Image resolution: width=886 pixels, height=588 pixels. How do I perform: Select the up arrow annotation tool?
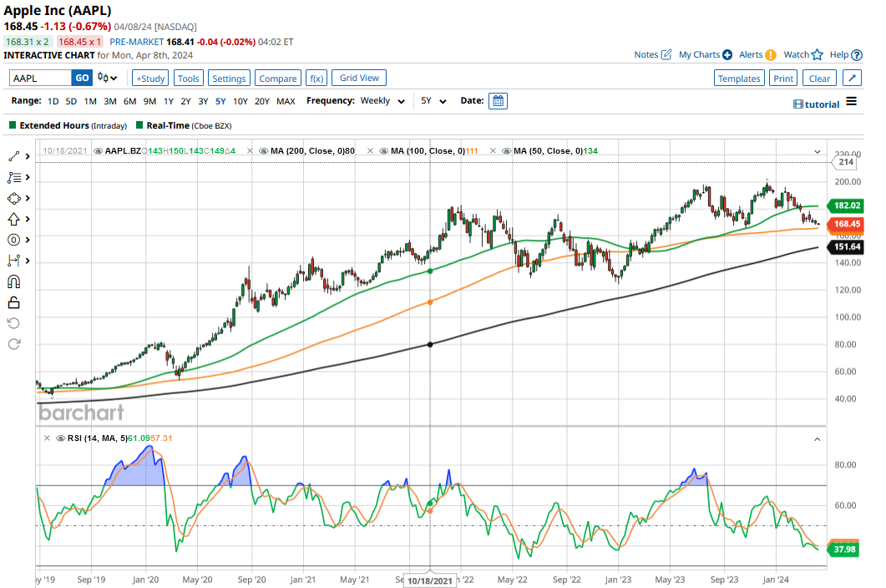pos(14,219)
